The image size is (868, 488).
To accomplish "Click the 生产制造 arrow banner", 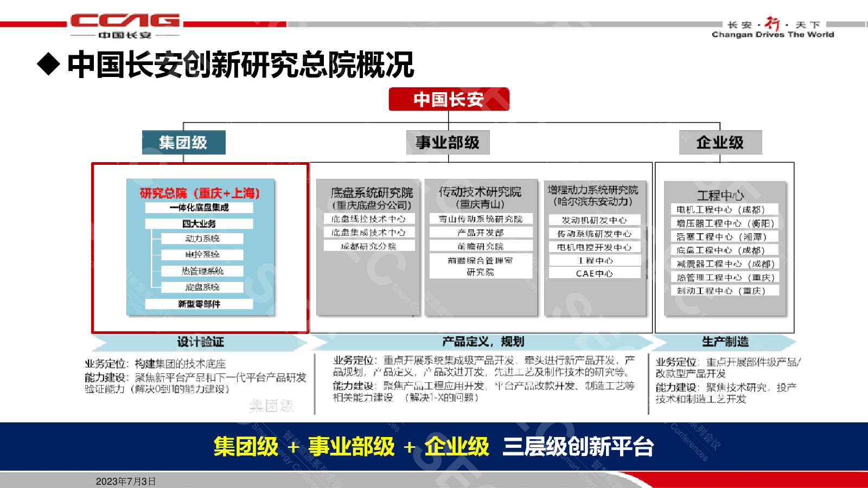I will pyautogui.click(x=725, y=342).
